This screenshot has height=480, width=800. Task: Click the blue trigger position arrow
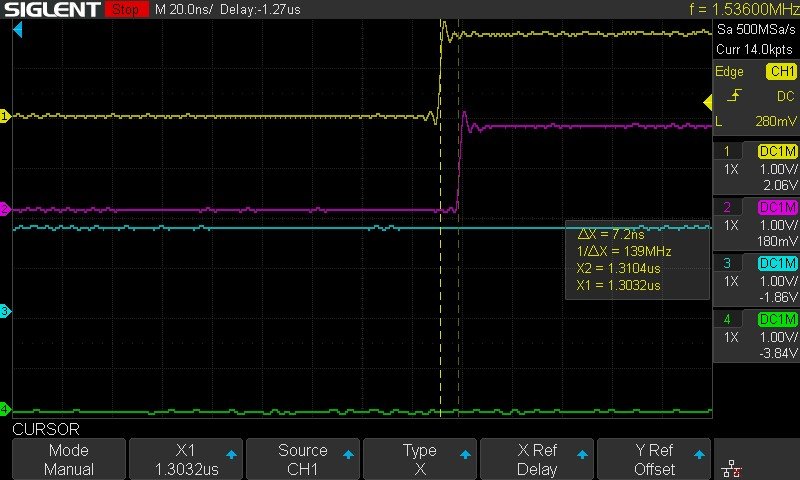coord(18,30)
